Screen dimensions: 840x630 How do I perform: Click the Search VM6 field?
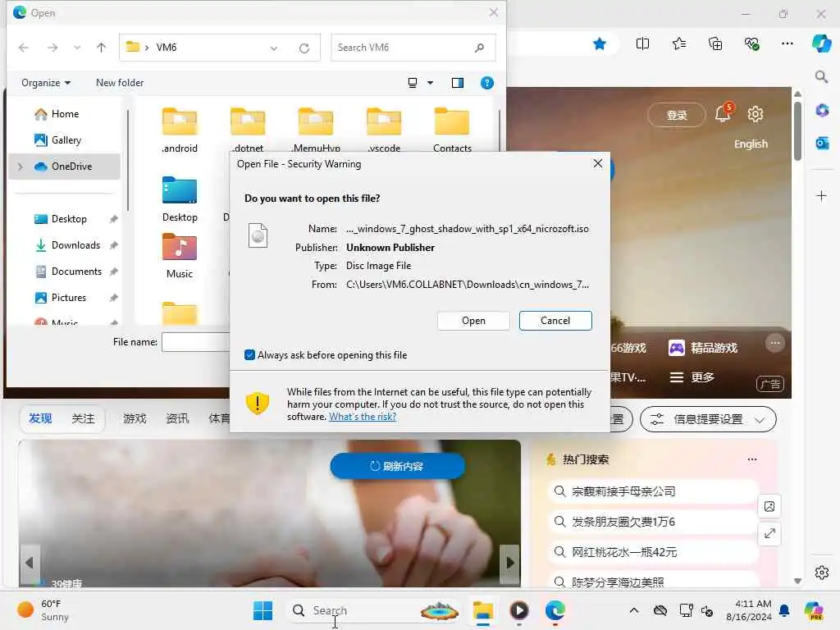(x=413, y=48)
